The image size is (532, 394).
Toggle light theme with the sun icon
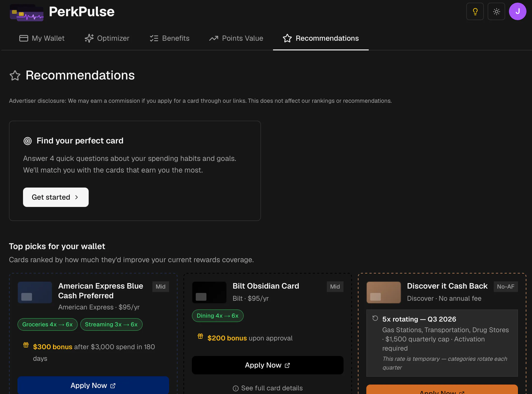(x=496, y=11)
